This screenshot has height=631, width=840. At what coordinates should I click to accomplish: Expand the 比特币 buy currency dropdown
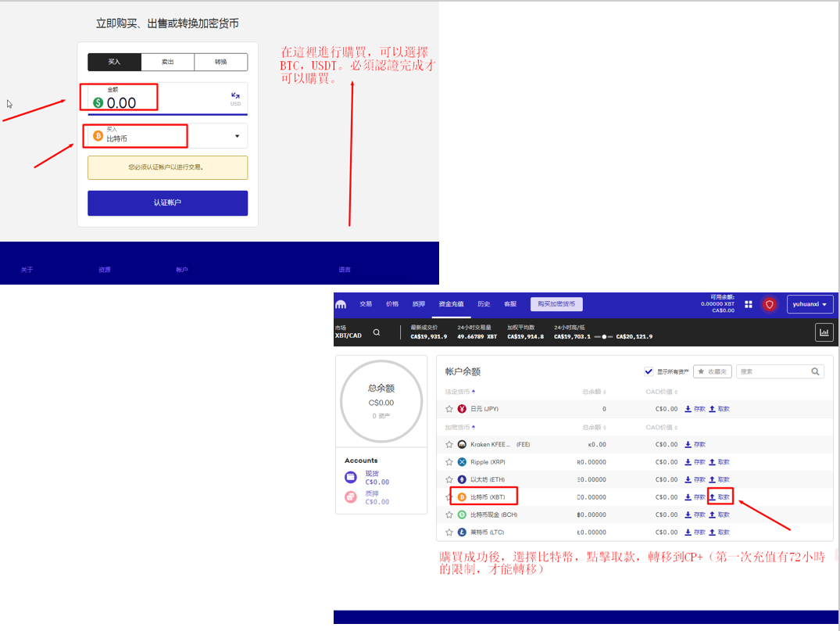[x=238, y=136]
